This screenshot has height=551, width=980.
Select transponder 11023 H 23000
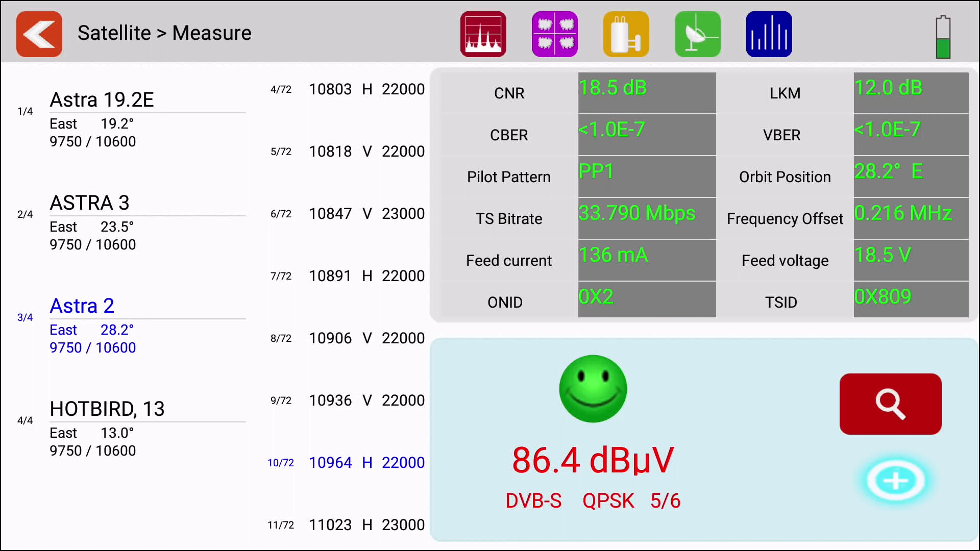[x=366, y=524]
